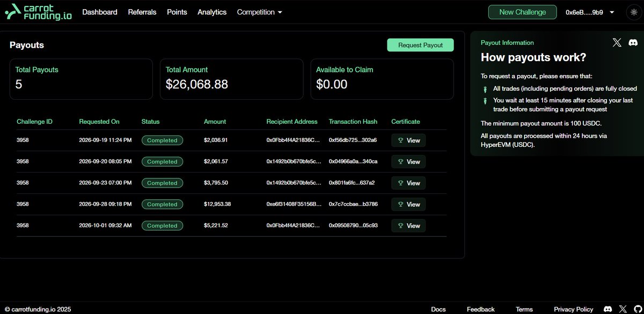644x314 pixels.
Task: Open X (Twitter) icon in Payout Information panel
Action: coord(617,42)
